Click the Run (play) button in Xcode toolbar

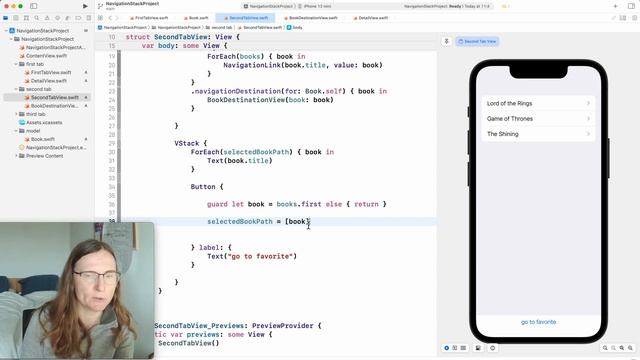(x=85, y=6)
